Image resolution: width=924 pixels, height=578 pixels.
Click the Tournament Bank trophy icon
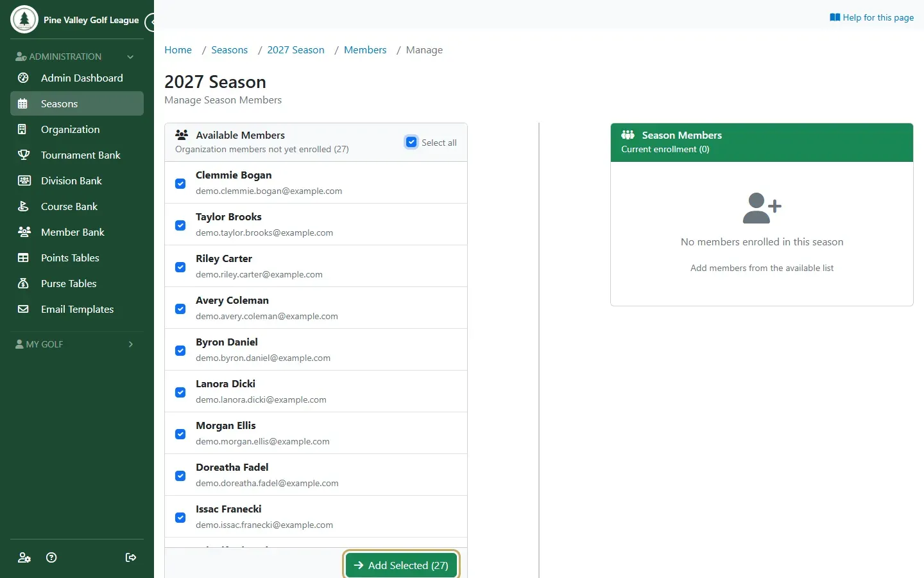coord(24,155)
